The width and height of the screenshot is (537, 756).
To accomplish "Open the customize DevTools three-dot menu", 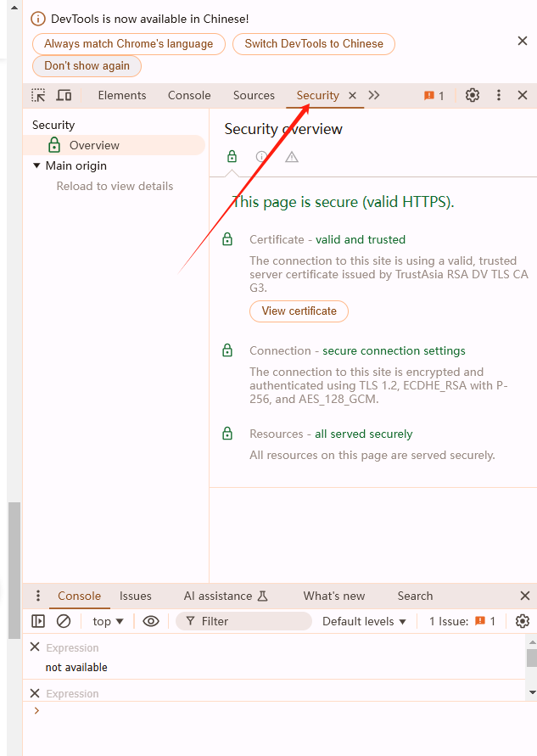I will click(499, 95).
